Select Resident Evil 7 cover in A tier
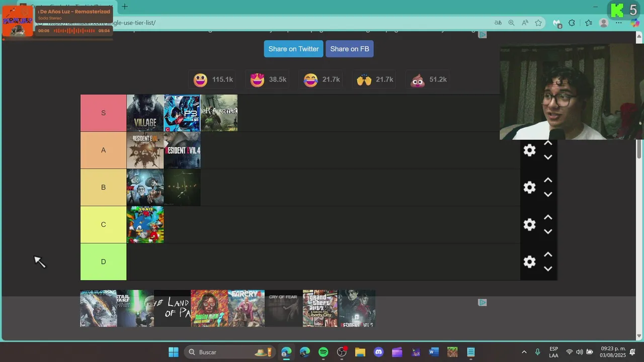Viewport: 644px width, 362px height. (145, 150)
